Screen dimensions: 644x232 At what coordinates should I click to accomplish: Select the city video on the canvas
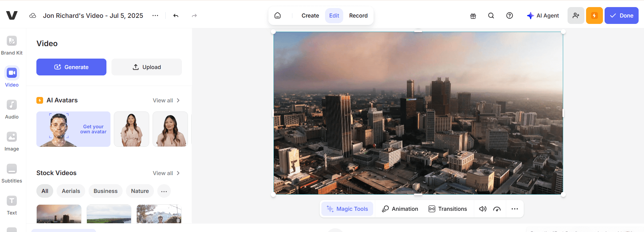(x=418, y=113)
